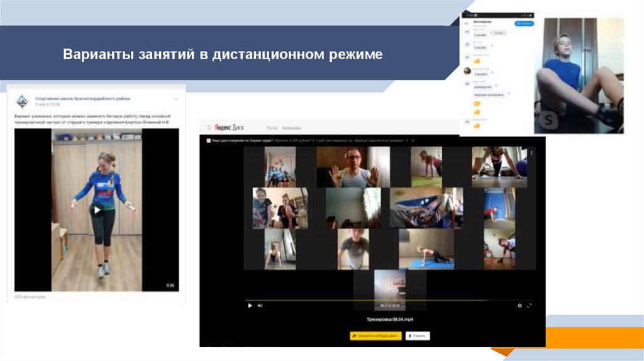Click the VK post views counter
The height and width of the screenshot is (361, 644).
tap(30, 296)
